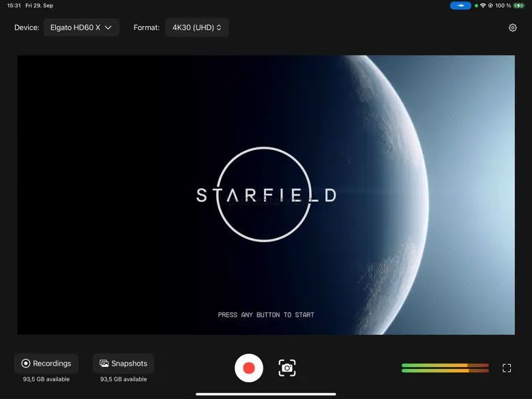Tap the green camera-in-use indicator dot
The width and height of the screenshot is (532, 399).
477,5
